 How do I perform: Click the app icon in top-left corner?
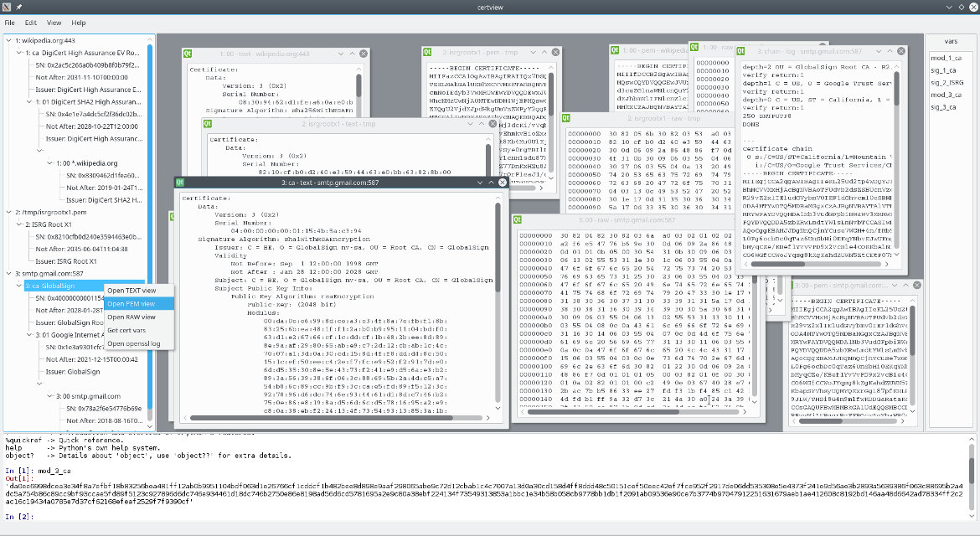tap(7, 7)
